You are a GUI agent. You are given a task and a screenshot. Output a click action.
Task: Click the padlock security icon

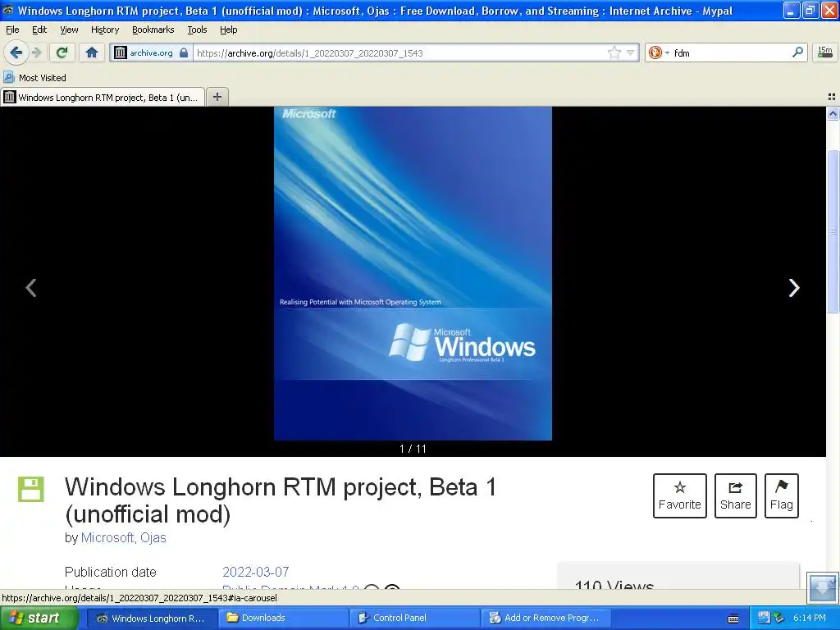tap(184, 52)
